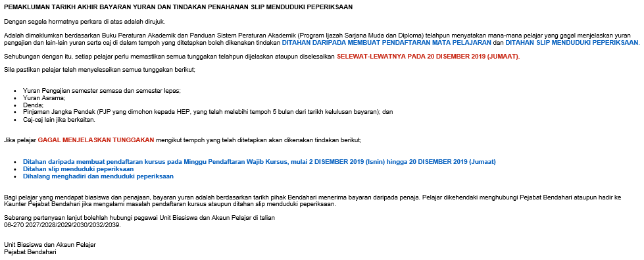Click bullet 'Caj-caj lain jika berkaitan'
Viewport: 644px width, 260px height.
click(x=59, y=120)
